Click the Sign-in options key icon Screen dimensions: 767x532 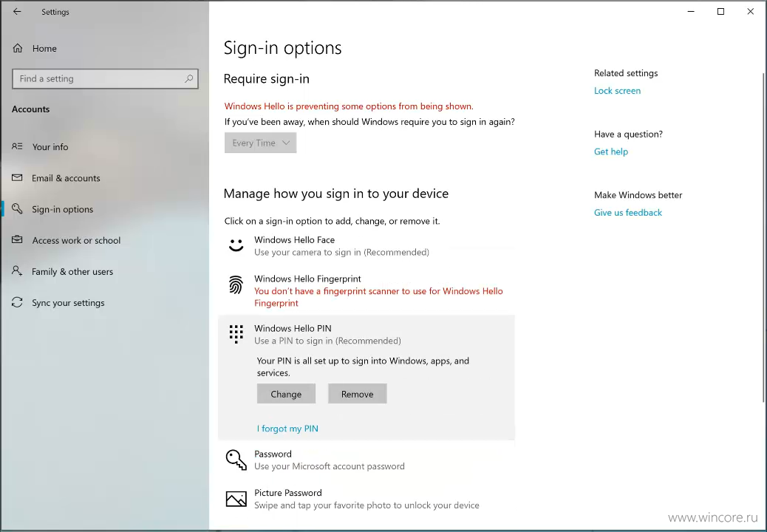coord(17,209)
